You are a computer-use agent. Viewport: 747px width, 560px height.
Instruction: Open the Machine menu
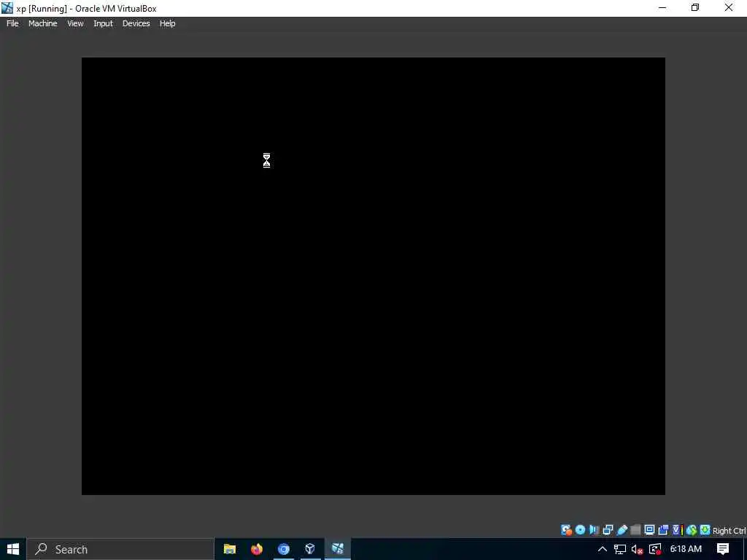[42, 23]
